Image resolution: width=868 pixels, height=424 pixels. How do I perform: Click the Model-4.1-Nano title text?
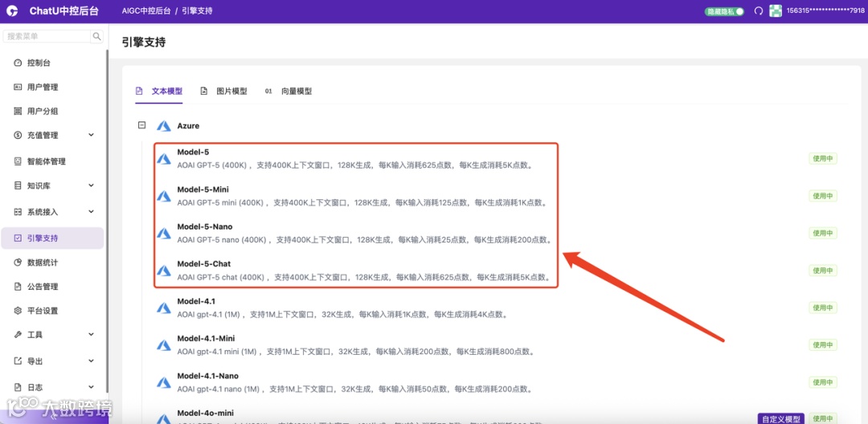tap(208, 376)
